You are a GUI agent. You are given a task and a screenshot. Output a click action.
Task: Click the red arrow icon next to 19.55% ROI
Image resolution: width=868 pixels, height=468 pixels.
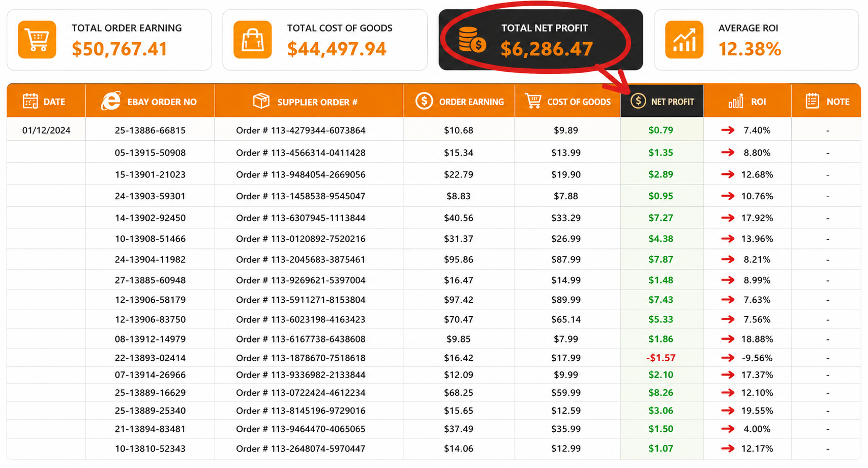728,410
